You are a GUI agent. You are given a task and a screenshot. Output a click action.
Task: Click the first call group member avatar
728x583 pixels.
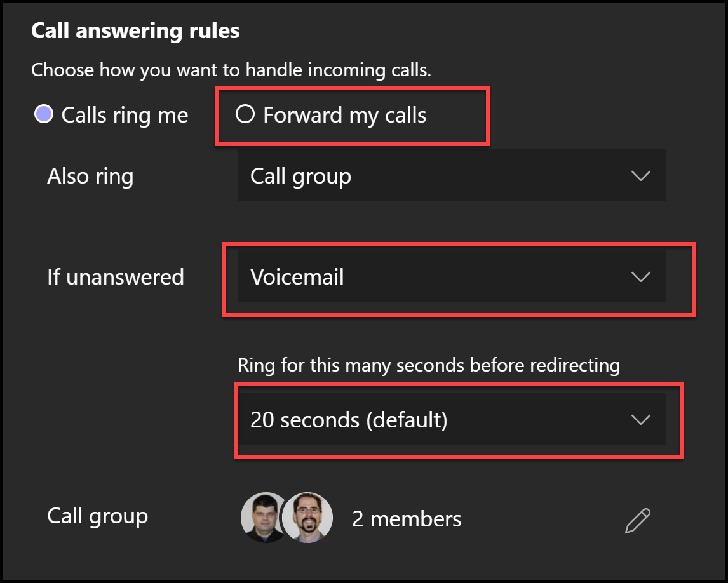coord(262,518)
